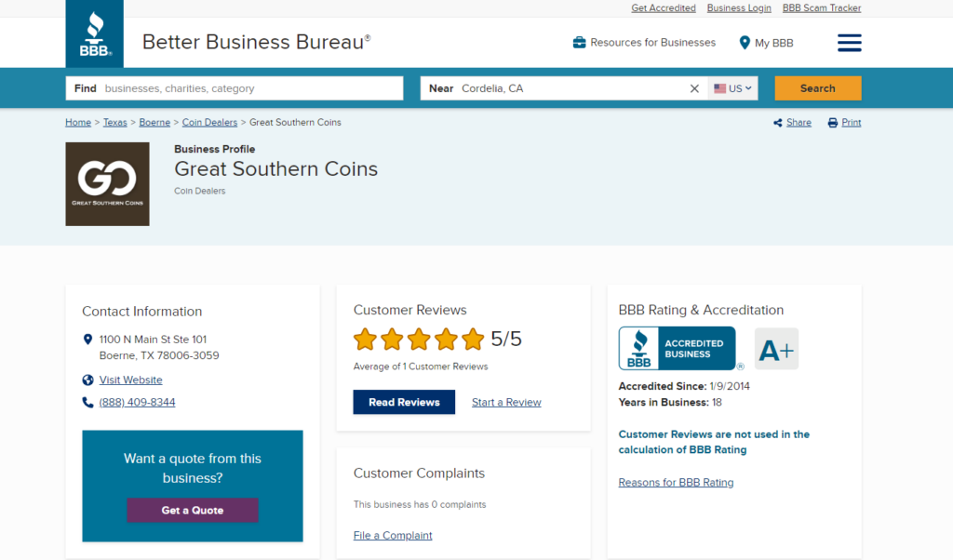Click the Accredited Since 1/9/2014 text
Screen dimensions: 953x560
coord(684,386)
